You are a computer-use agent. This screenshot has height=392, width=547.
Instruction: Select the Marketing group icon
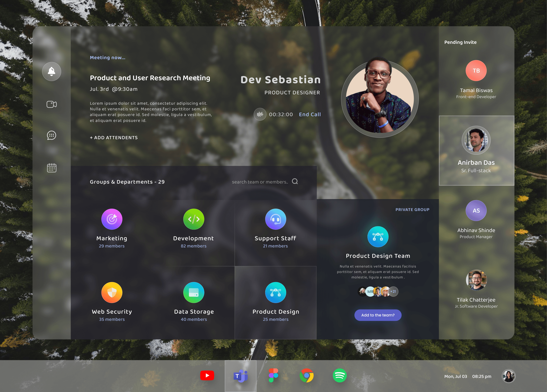coord(112,219)
